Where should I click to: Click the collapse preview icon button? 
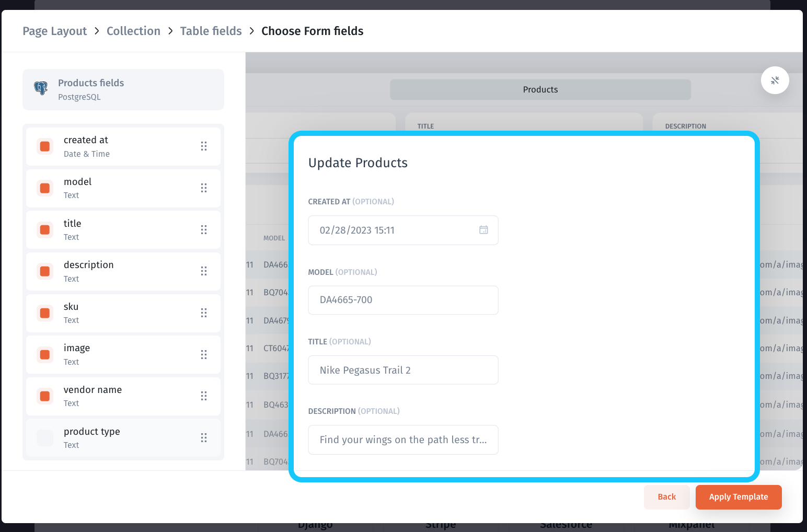pos(775,80)
